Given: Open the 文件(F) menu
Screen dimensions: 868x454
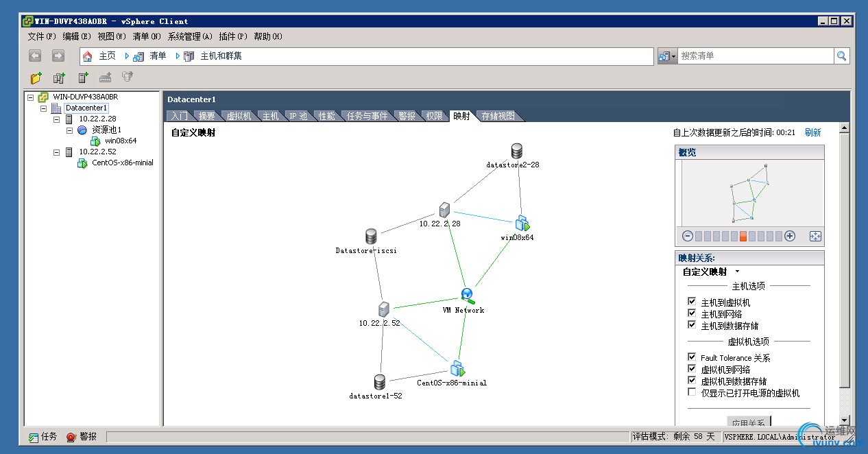Looking at the screenshot, I should click(42, 36).
